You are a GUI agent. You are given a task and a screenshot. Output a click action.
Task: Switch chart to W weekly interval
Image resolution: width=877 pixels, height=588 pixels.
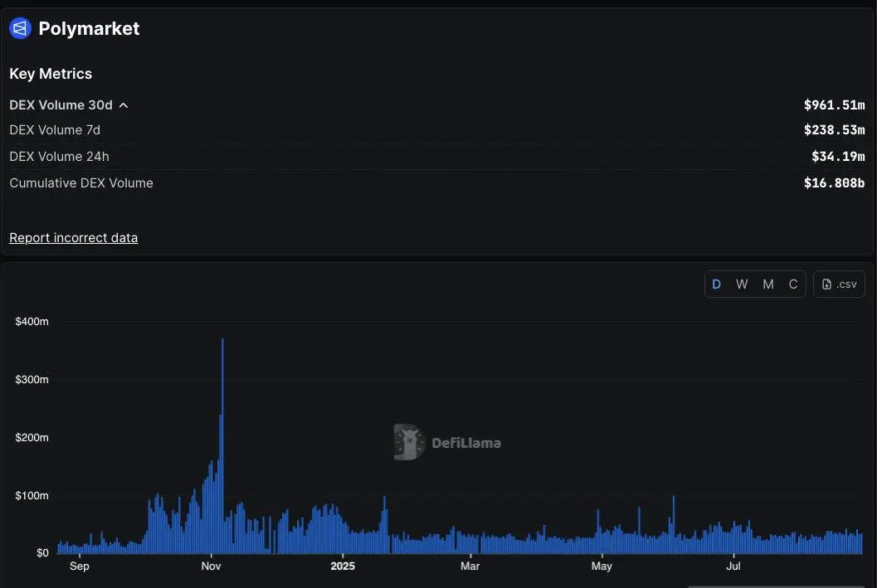[742, 284]
